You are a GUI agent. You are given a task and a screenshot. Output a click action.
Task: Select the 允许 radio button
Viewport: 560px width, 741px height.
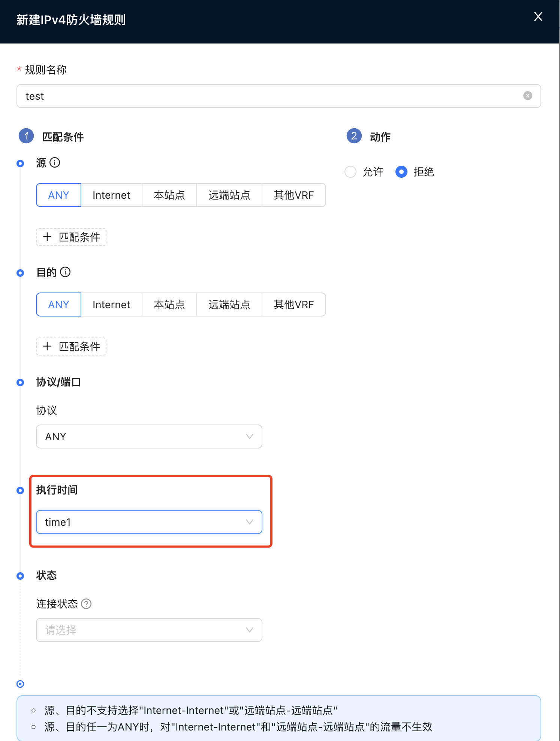(350, 172)
